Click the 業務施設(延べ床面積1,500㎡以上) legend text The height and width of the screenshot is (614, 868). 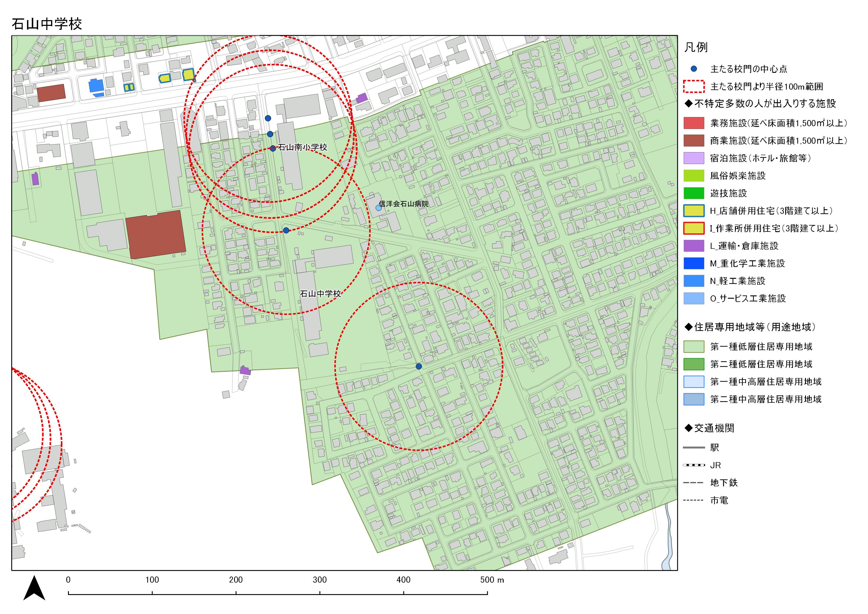(779, 123)
